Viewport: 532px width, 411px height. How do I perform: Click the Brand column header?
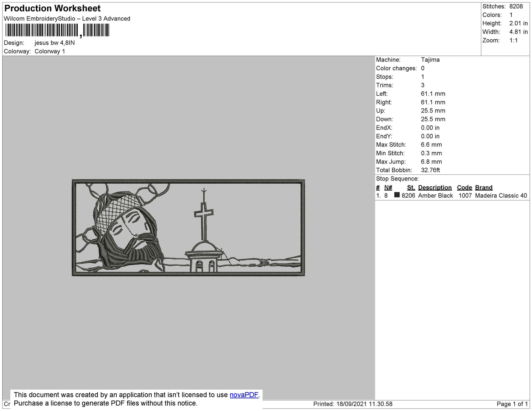pos(484,187)
